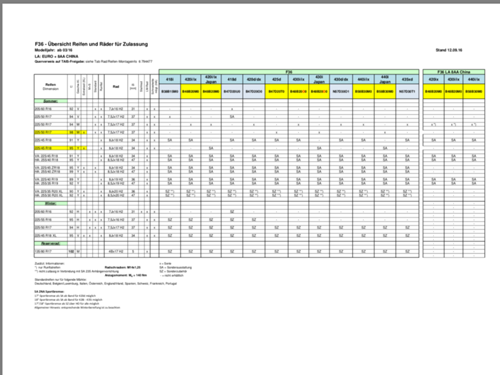Click the 'SA 2NH Sportbremse' heading
Screen dimensions: 500x375
tap(49, 291)
